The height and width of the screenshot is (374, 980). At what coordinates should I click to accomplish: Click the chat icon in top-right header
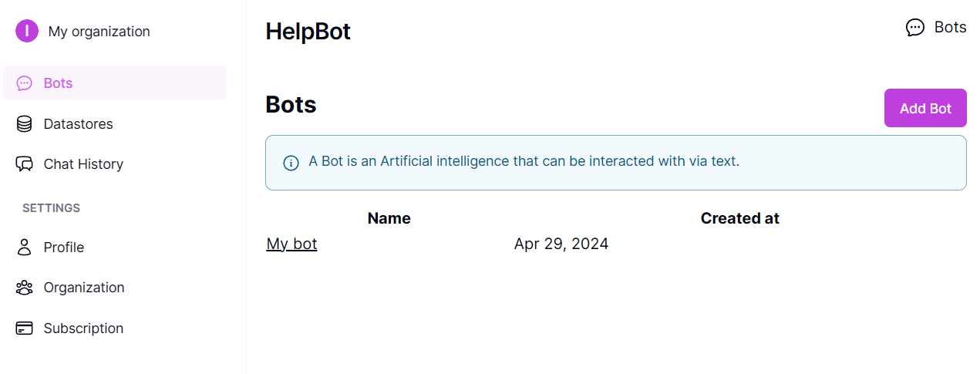coord(914,28)
